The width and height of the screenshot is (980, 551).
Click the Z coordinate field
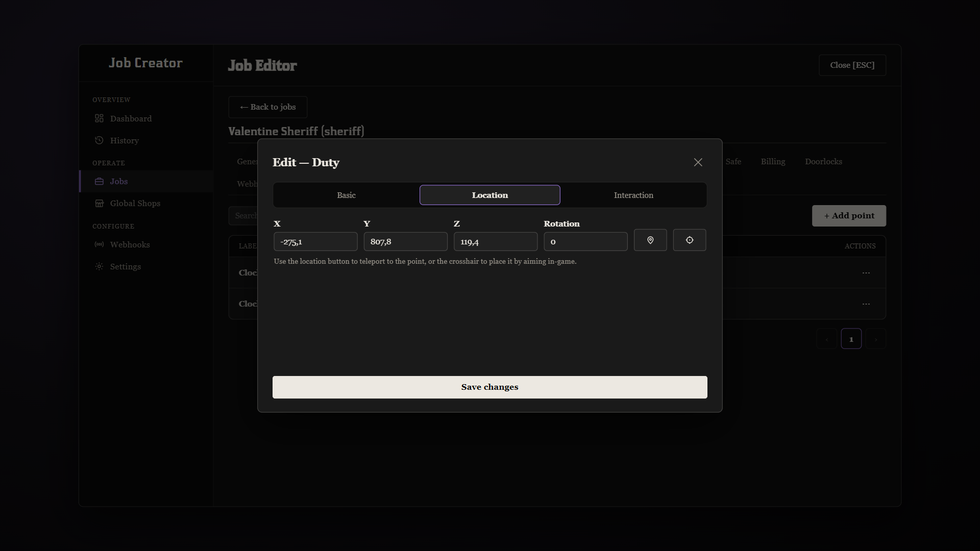click(496, 241)
